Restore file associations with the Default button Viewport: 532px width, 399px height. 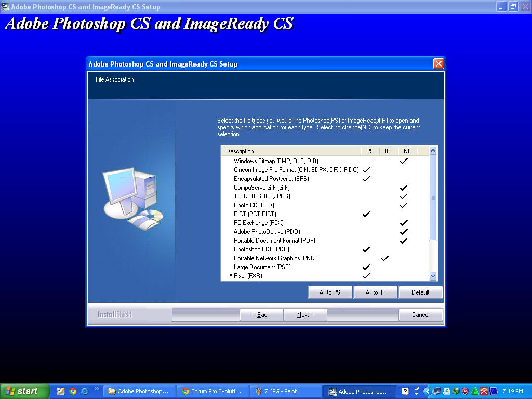click(421, 292)
